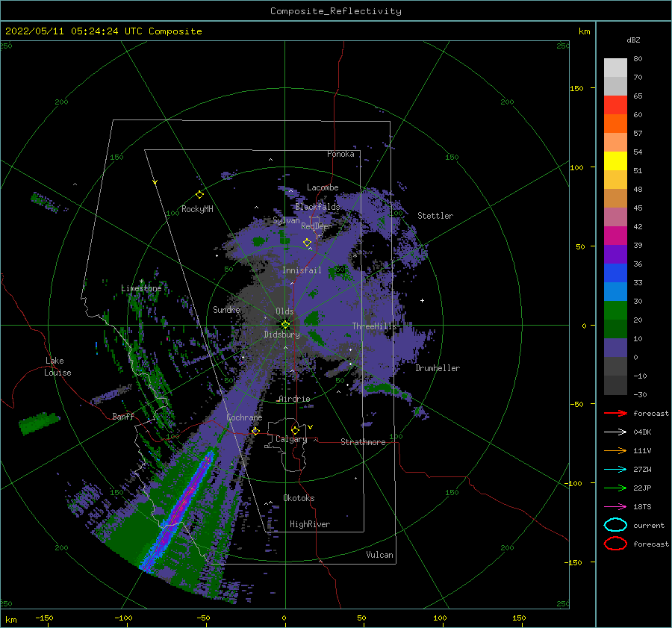Click the Sundre label
672x628 pixels.
click(226, 309)
